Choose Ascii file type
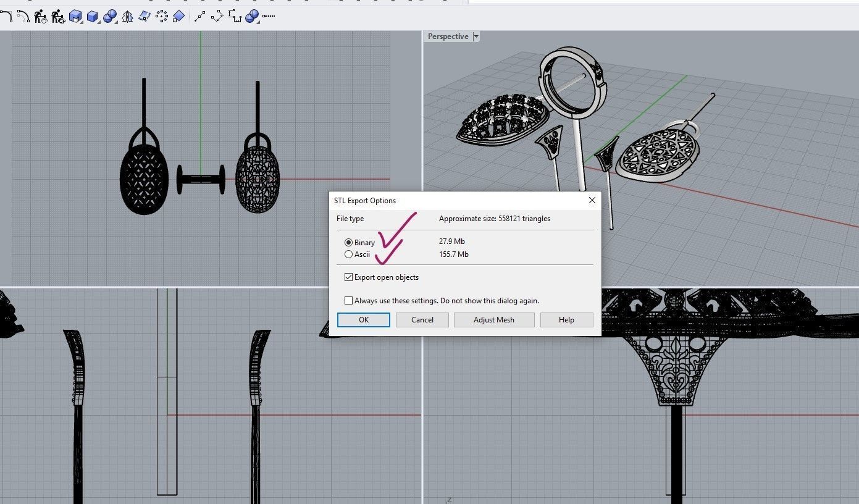859x504 pixels. click(x=348, y=254)
